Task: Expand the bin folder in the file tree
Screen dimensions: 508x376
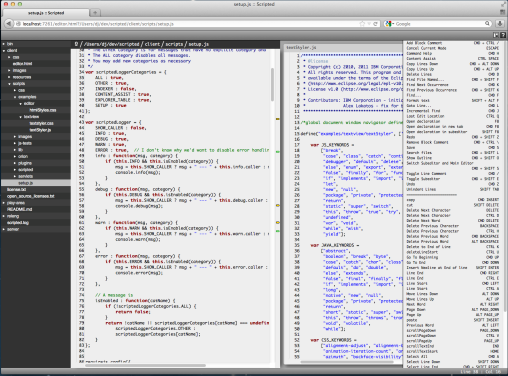Action: (x=4, y=44)
